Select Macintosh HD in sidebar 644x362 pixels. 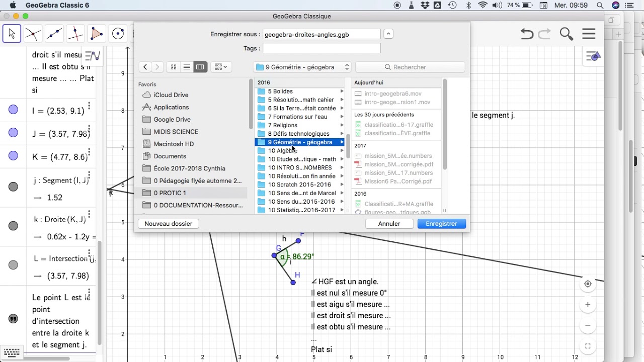click(x=174, y=144)
